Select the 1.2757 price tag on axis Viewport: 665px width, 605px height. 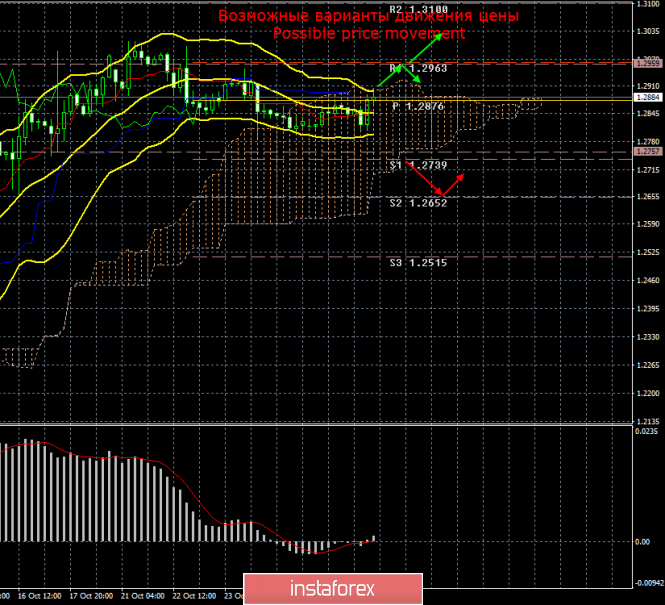(x=648, y=151)
